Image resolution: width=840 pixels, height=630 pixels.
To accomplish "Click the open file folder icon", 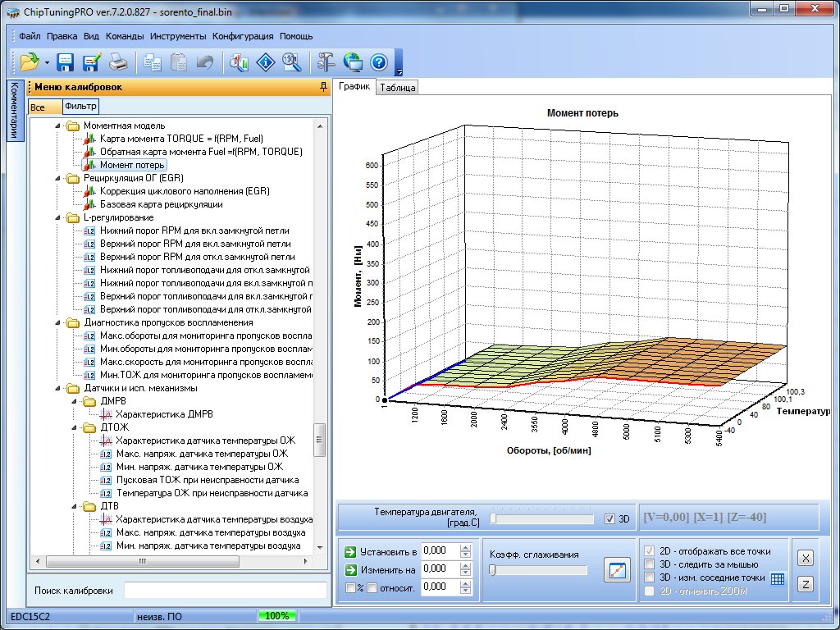I will (x=30, y=62).
